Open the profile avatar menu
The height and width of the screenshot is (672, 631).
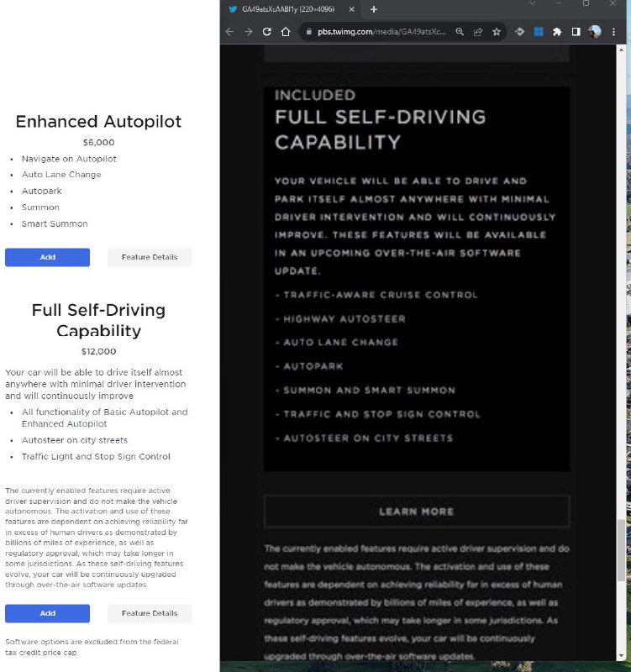point(595,32)
